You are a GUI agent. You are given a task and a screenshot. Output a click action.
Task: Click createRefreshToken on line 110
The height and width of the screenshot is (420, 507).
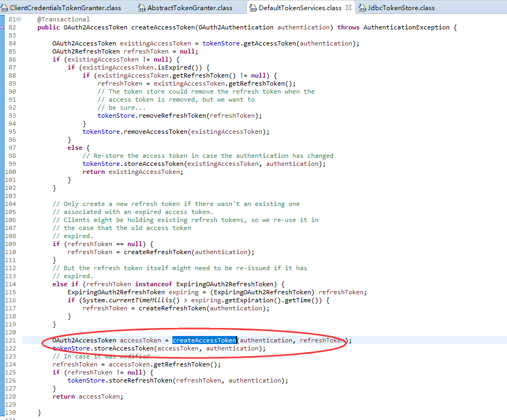pyautogui.click(x=157, y=252)
